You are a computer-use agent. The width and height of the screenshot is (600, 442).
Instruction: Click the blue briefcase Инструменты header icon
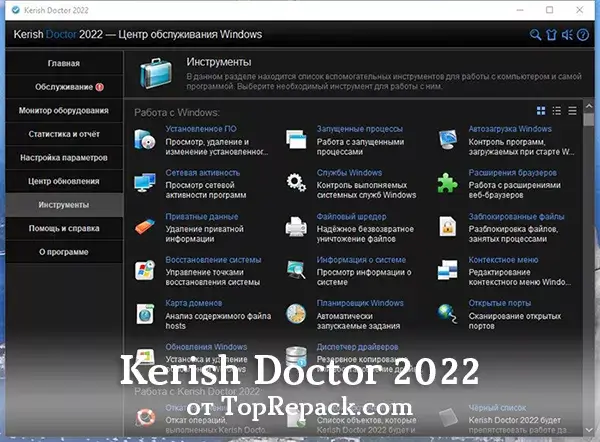tap(155, 73)
